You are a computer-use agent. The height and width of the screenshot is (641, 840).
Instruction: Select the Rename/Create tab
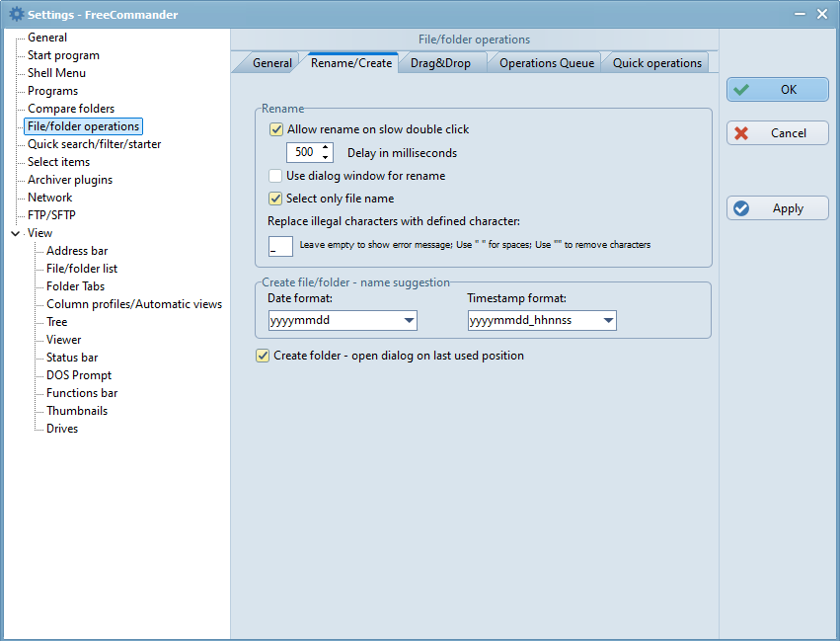[351, 62]
